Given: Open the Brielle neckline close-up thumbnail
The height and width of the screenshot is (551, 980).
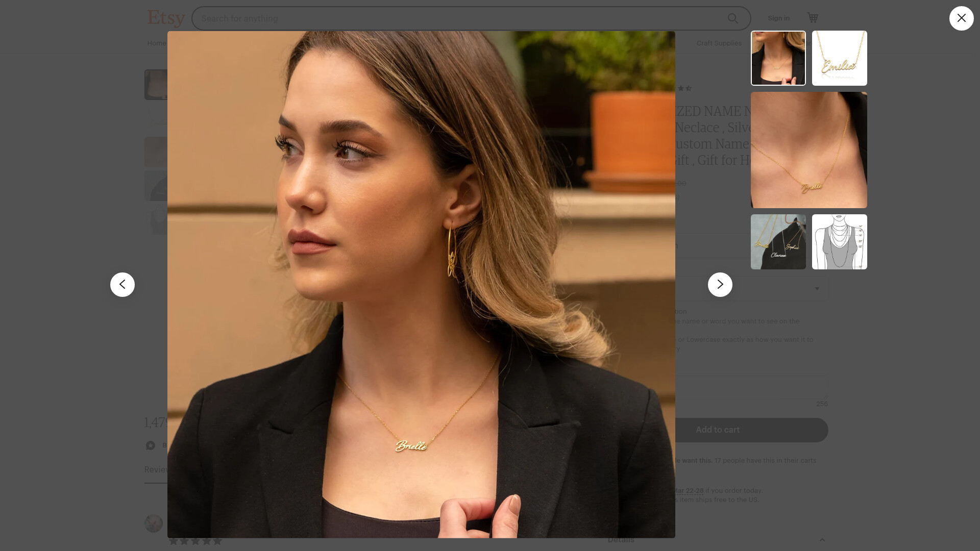Looking at the screenshot, I should (808, 150).
